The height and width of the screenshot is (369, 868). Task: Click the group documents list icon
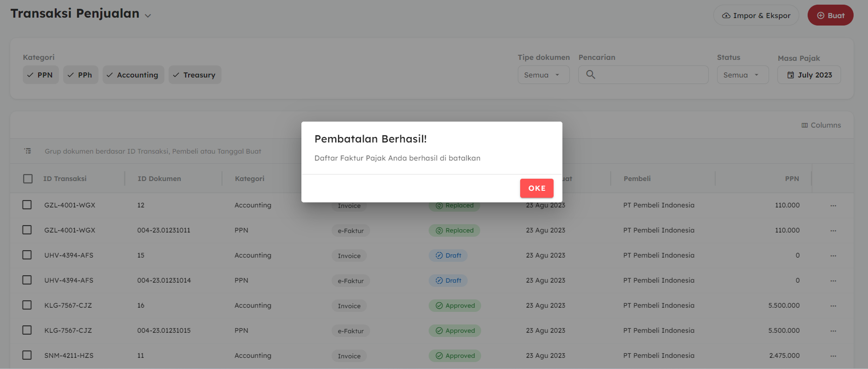tap(28, 151)
